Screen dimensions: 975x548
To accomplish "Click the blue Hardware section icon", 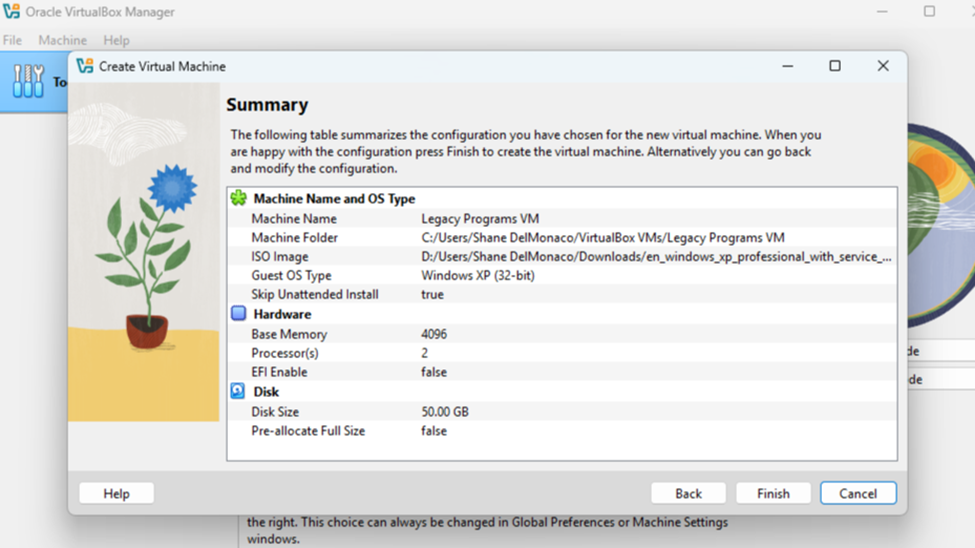I will (x=238, y=314).
